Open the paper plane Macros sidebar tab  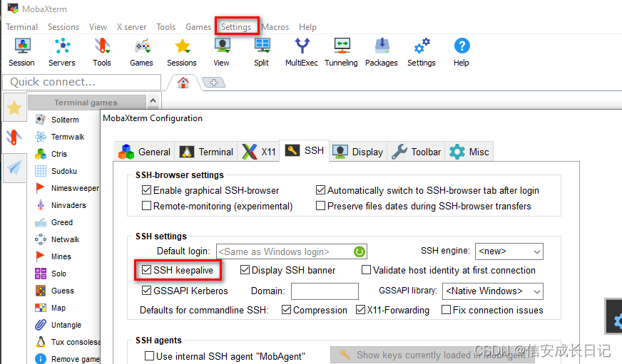(14, 168)
